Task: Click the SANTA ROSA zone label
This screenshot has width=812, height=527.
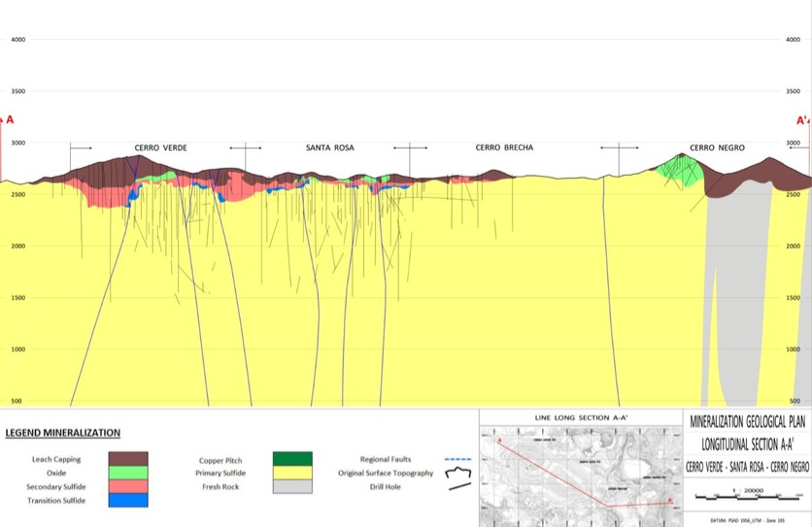Action: [329, 148]
